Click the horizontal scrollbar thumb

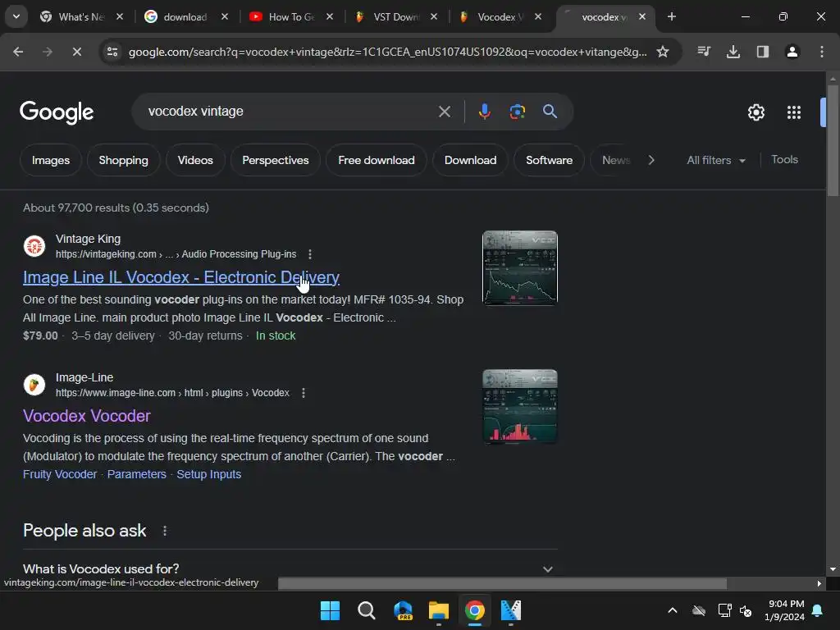502,583
